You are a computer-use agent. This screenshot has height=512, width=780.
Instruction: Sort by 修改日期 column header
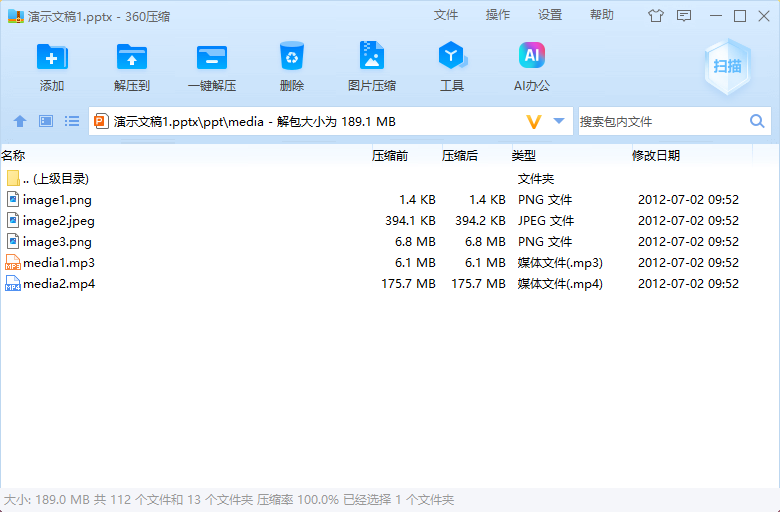[656, 155]
